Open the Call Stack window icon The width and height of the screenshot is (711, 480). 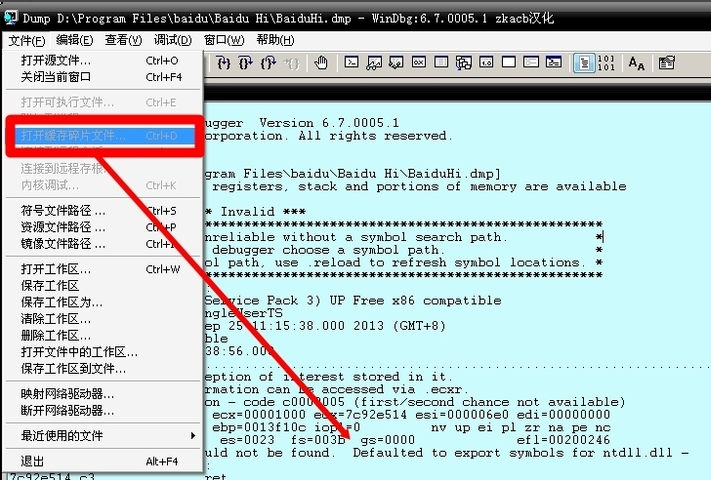click(x=463, y=63)
